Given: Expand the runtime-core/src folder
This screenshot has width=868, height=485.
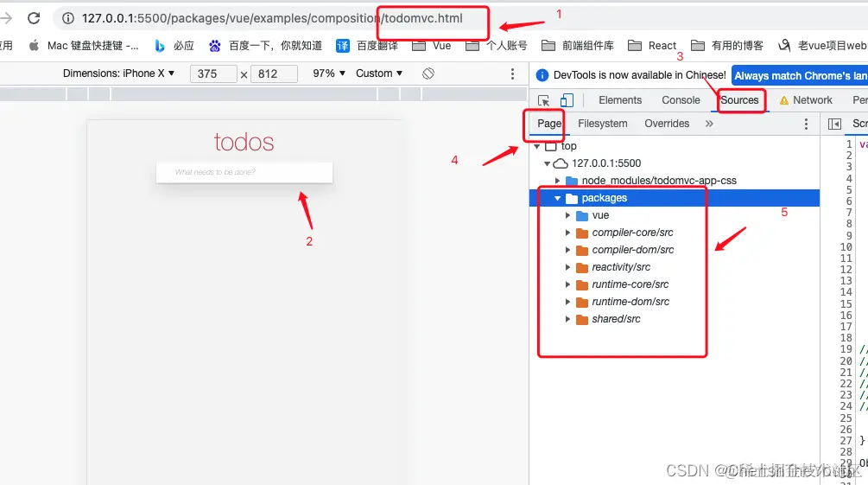Looking at the screenshot, I should point(567,284).
